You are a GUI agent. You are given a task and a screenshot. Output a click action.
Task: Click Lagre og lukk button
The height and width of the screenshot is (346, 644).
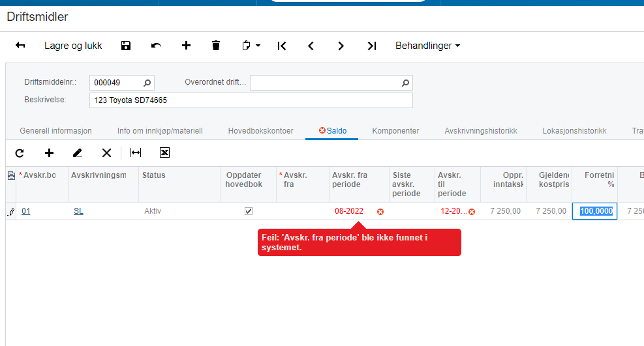click(x=73, y=46)
